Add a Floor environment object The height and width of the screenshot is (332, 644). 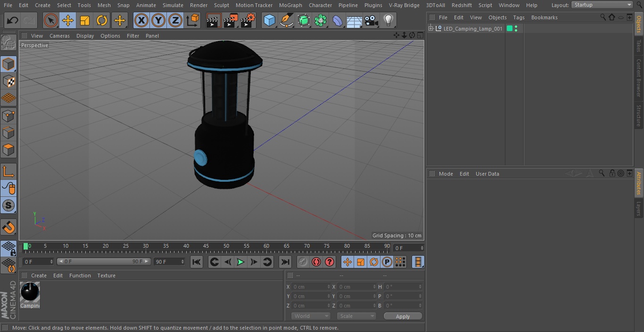[x=354, y=20]
